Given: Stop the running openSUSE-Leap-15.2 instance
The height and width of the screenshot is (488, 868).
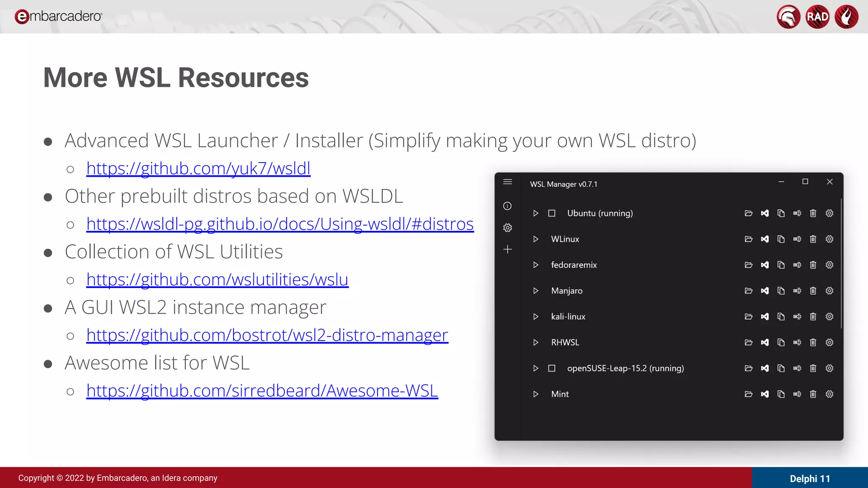Looking at the screenshot, I should (552, 368).
